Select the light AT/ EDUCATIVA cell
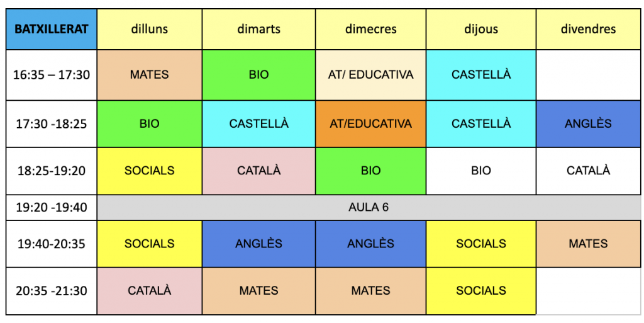Screen dimensions: 644x323 (x=371, y=75)
